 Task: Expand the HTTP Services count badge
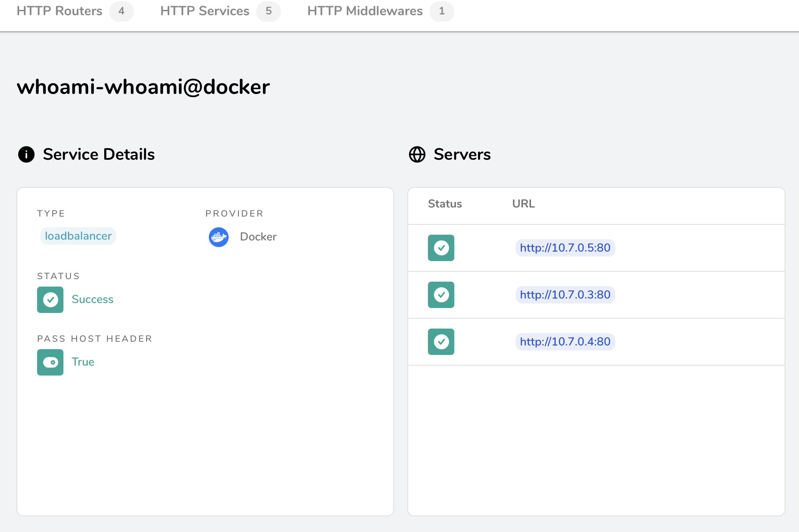click(269, 12)
